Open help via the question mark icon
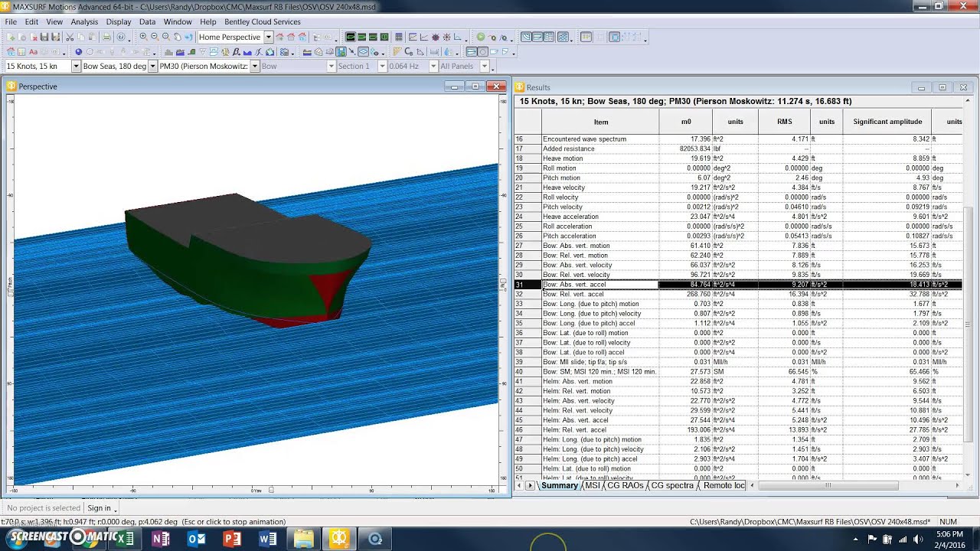The height and width of the screenshot is (551, 980). (x=121, y=37)
